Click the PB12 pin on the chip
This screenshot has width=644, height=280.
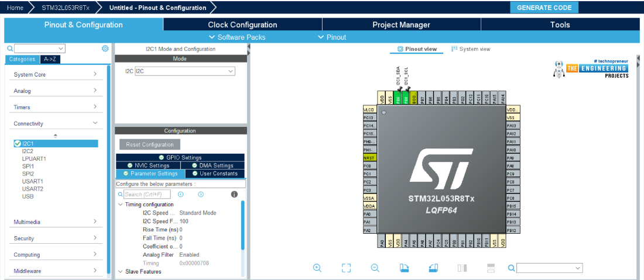(513, 230)
